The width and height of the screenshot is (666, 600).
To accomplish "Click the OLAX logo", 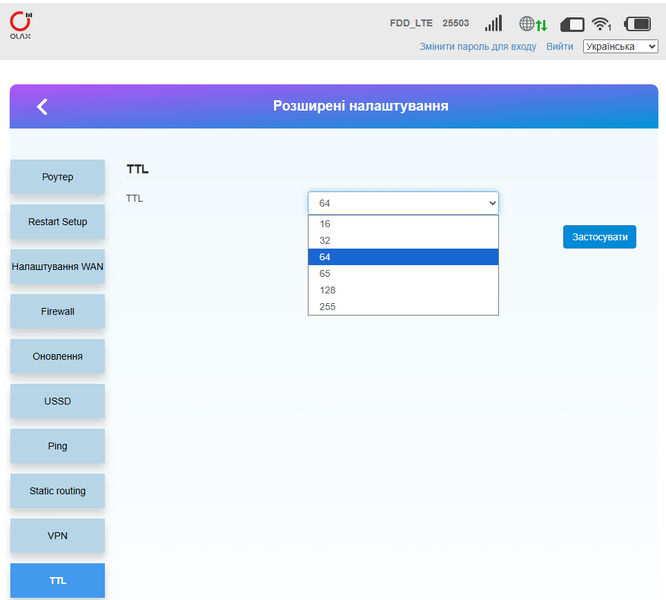I will point(21,25).
